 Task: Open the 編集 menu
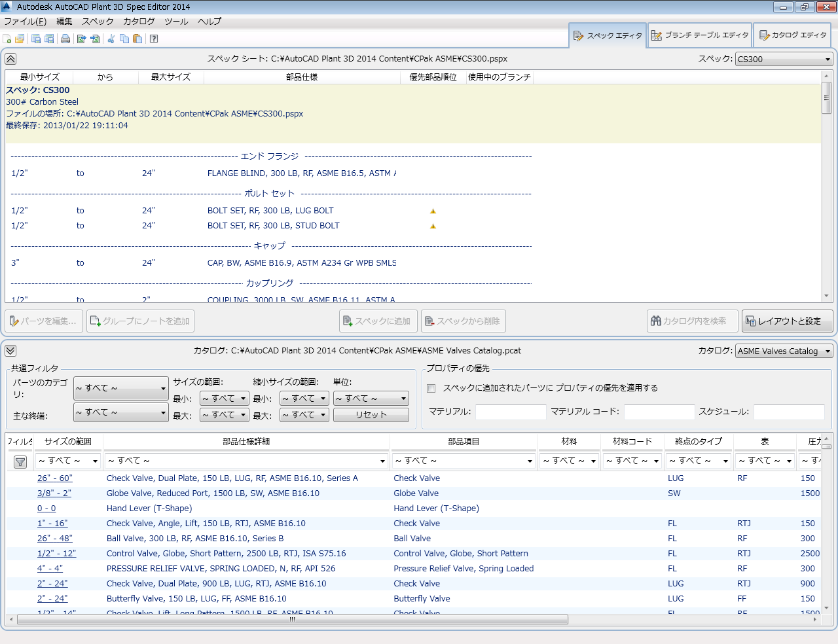click(64, 22)
